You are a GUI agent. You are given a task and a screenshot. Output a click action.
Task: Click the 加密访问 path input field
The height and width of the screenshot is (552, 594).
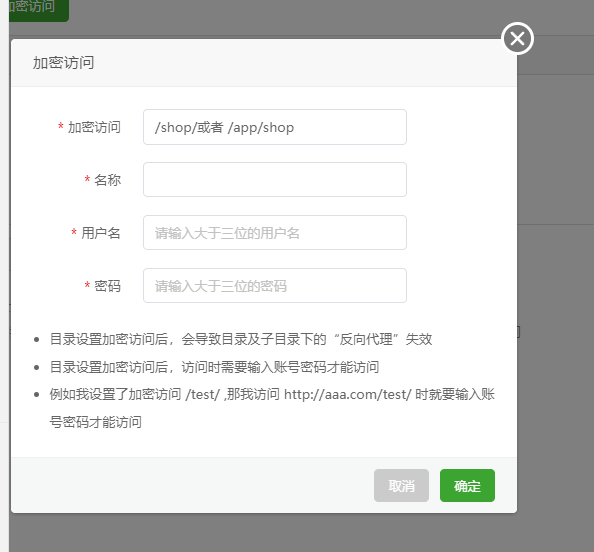point(275,127)
